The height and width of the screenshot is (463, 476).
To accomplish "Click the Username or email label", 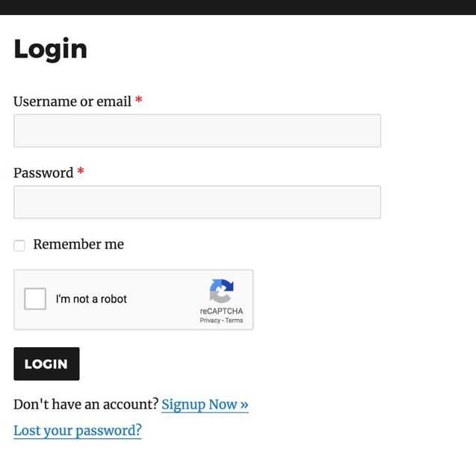I will coord(72,102).
